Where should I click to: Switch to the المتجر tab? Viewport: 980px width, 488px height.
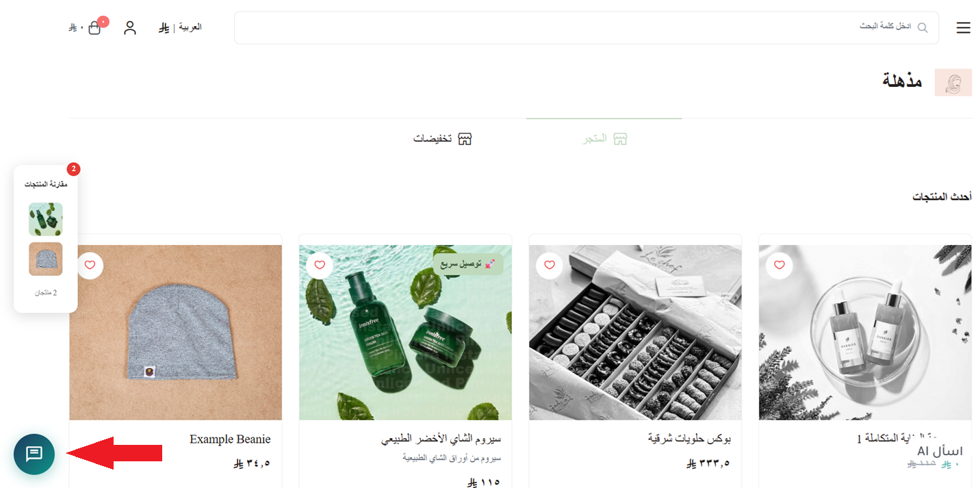click(604, 139)
